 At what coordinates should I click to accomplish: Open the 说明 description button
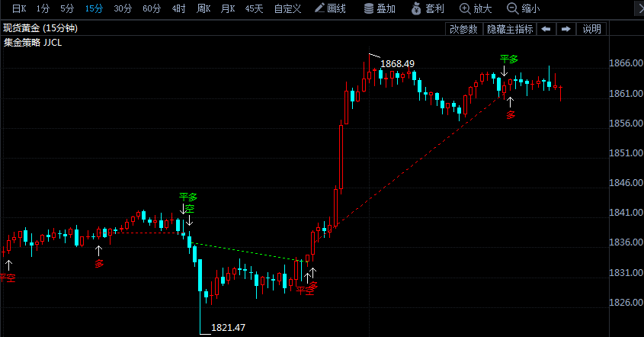591,29
